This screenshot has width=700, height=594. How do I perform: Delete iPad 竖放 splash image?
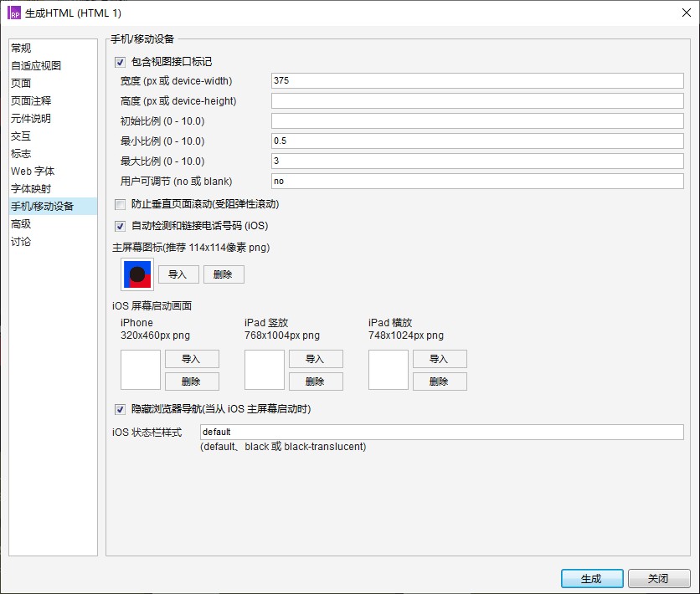[316, 381]
